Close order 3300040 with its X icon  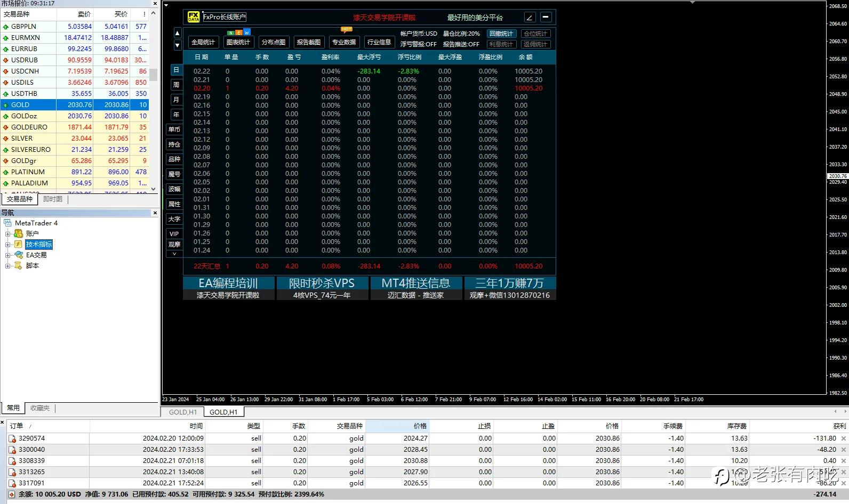pos(843,450)
